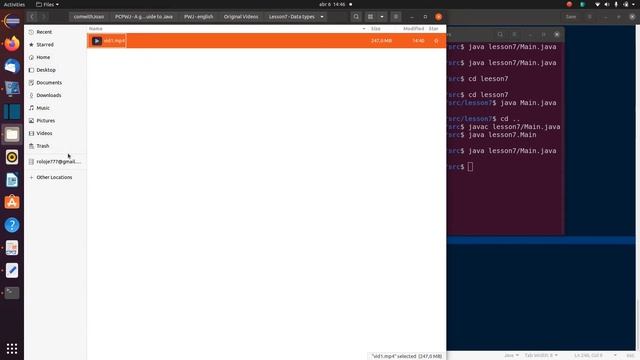Click the search icon in Terminal title bar

[x=500, y=34]
